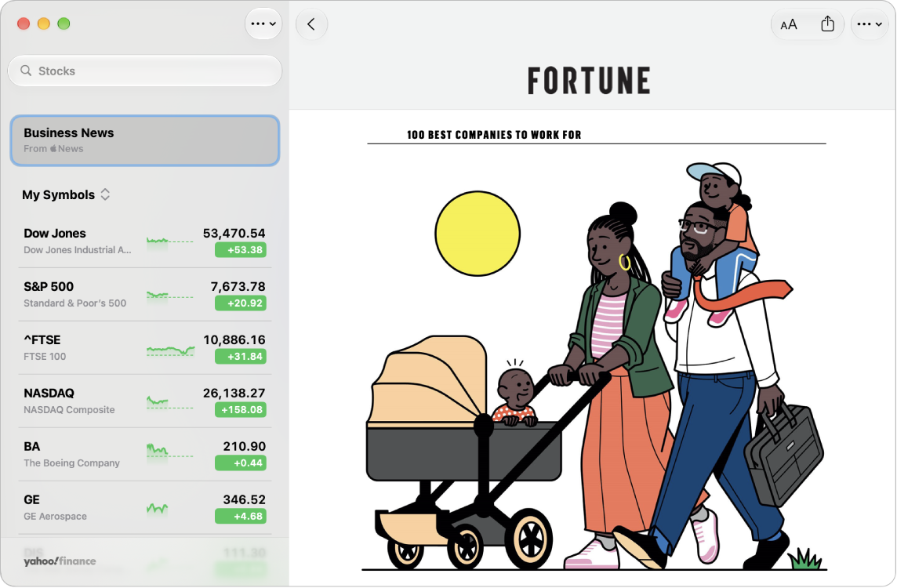897x588 pixels.
Task: Close the window with the red button
Action: 24,24
